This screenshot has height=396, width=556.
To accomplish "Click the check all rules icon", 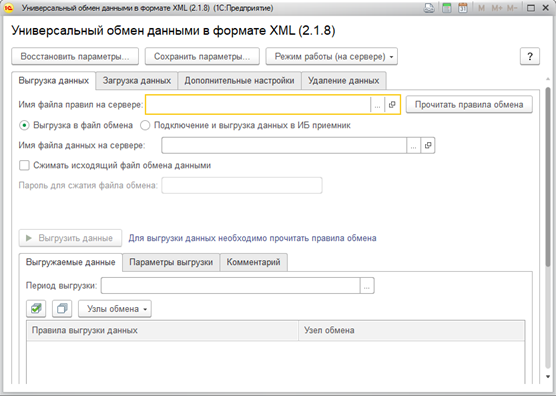I will pos(36,309).
